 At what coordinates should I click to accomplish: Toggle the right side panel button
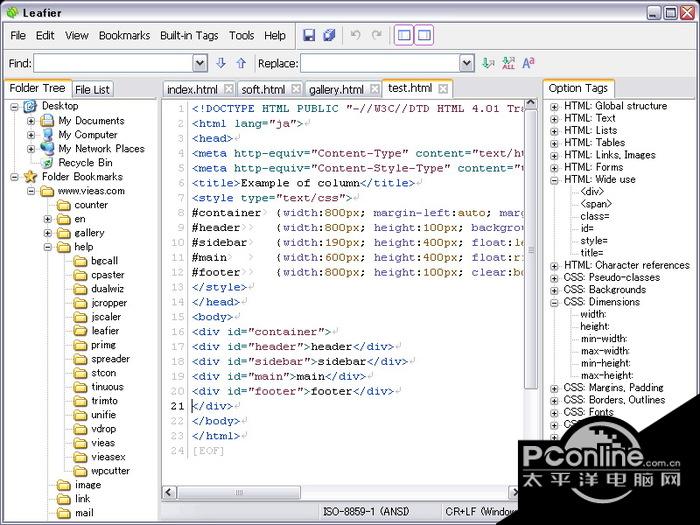[x=424, y=35]
